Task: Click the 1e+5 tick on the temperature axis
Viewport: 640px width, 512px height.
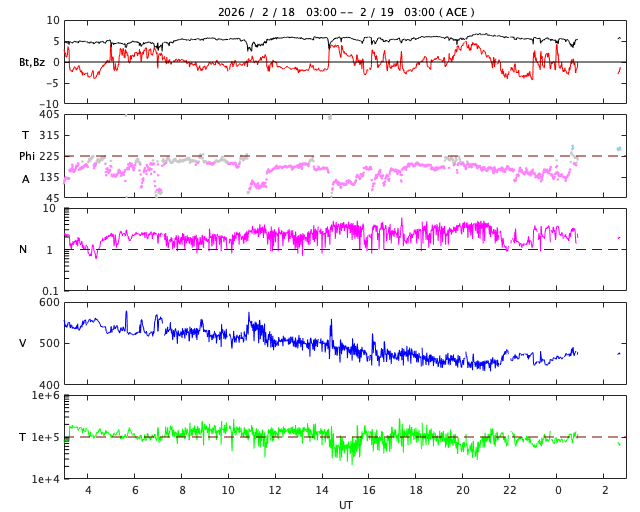Action: pyautogui.click(x=46, y=437)
